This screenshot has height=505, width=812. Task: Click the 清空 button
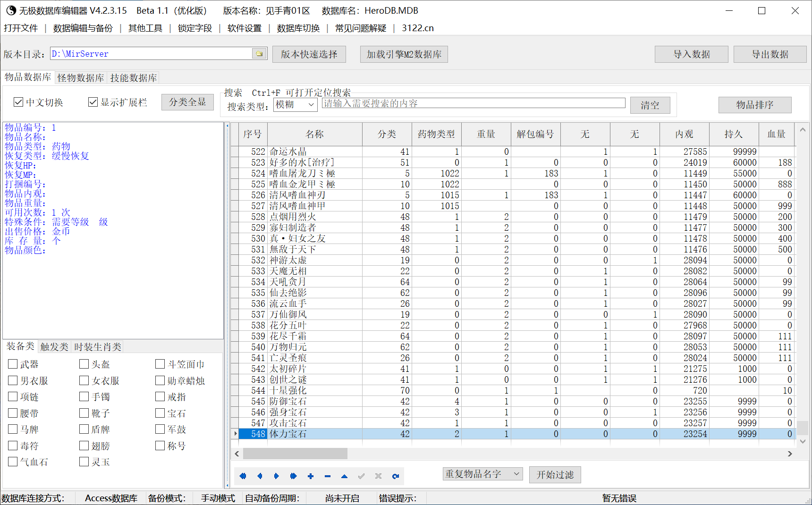click(650, 105)
